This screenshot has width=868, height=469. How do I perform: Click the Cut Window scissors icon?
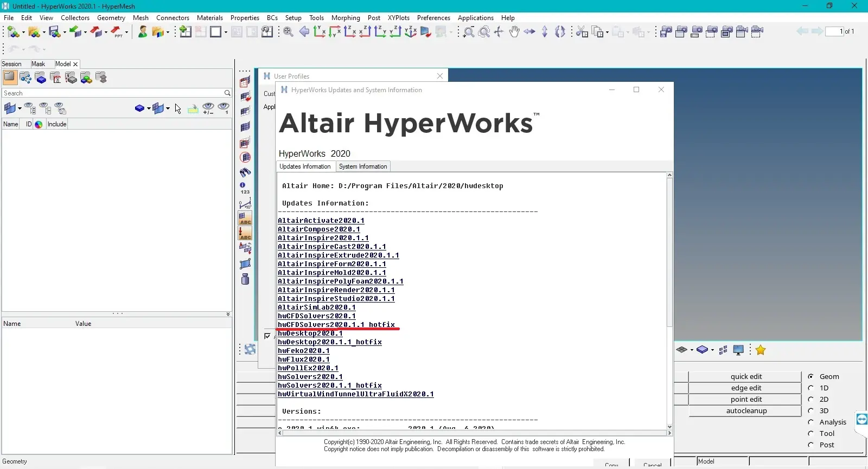point(582,32)
